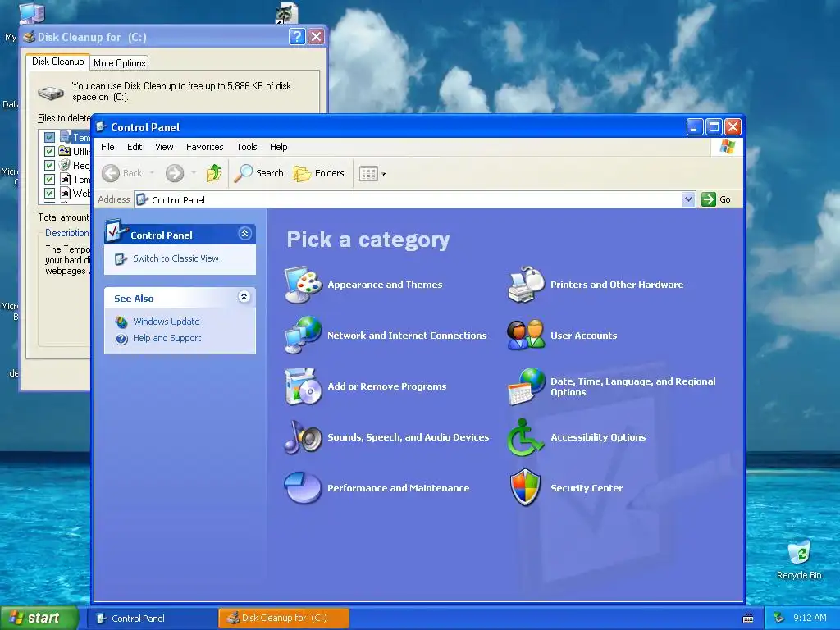Screen dimensions: 840x630
Task: Click the Appearance and Themes link
Action: 386,285
